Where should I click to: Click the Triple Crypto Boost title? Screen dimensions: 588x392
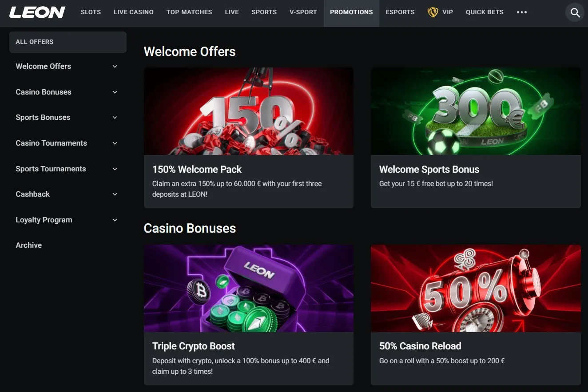point(194,346)
